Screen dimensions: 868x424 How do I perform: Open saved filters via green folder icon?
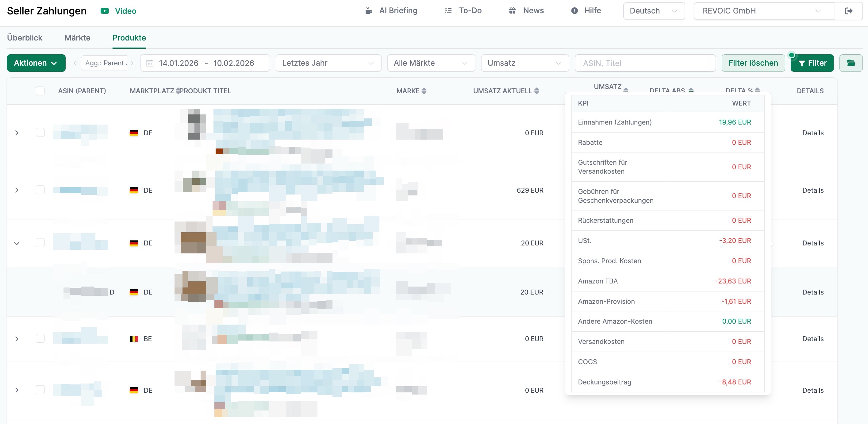(851, 63)
